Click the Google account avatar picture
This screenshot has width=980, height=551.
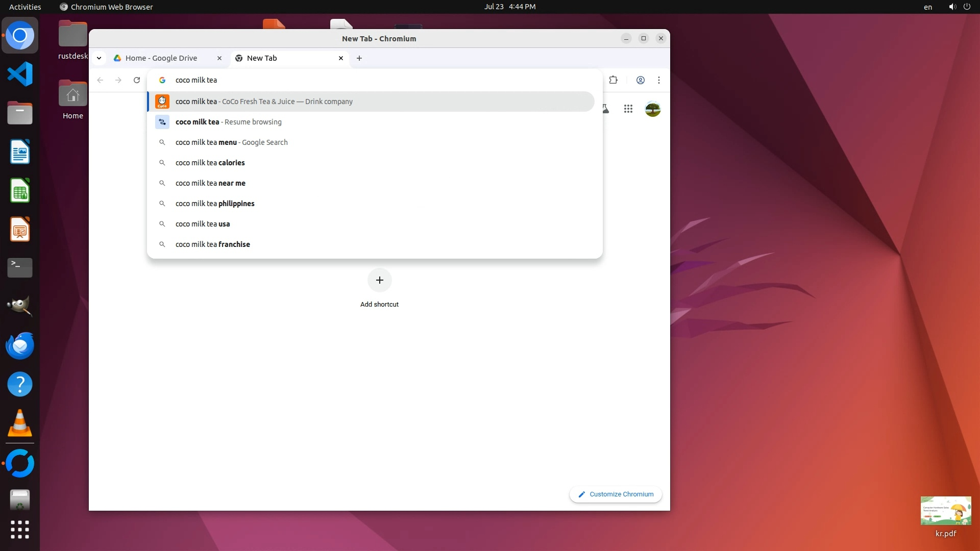coord(652,109)
